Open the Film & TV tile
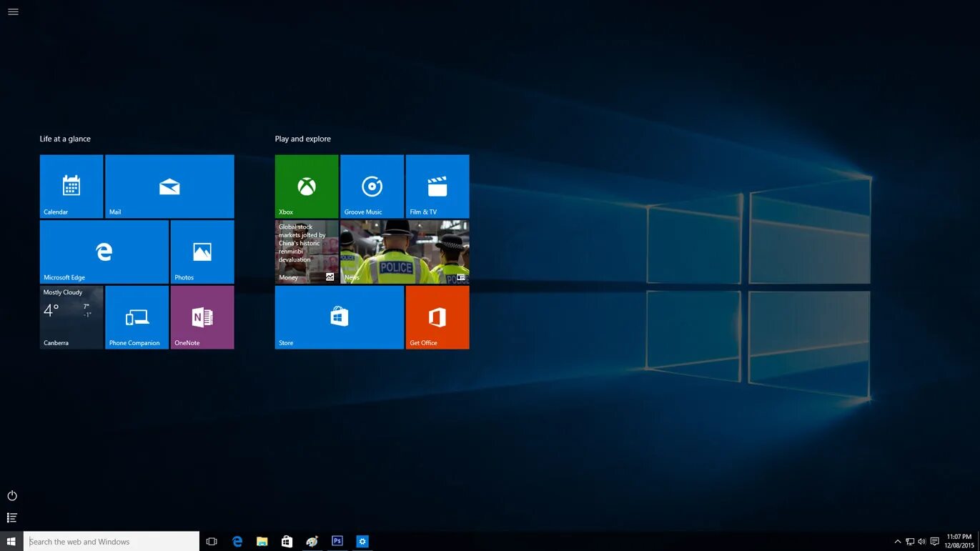 tap(437, 186)
